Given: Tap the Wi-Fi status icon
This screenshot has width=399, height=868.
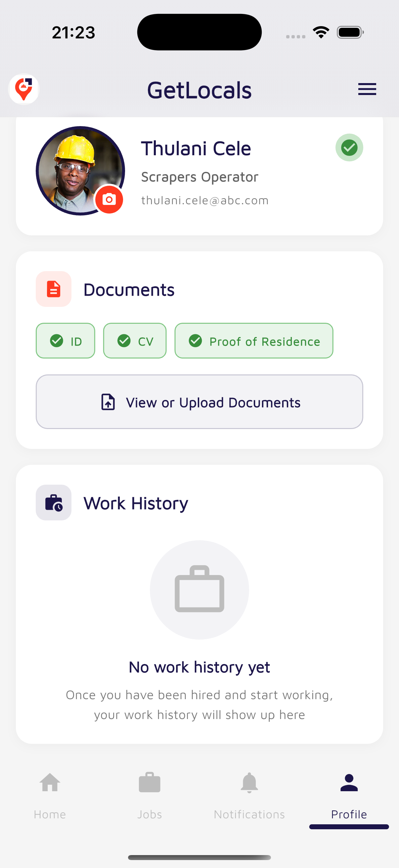Looking at the screenshot, I should pyautogui.click(x=321, y=32).
